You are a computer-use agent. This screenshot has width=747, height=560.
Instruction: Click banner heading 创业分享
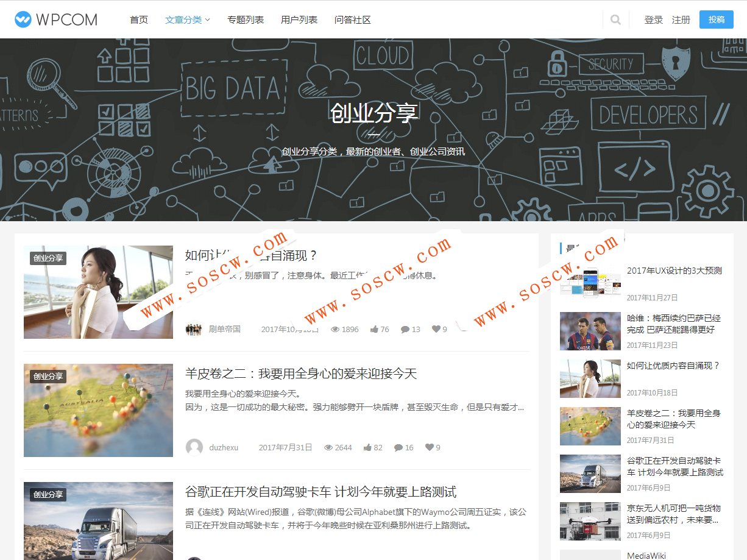tap(373, 113)
